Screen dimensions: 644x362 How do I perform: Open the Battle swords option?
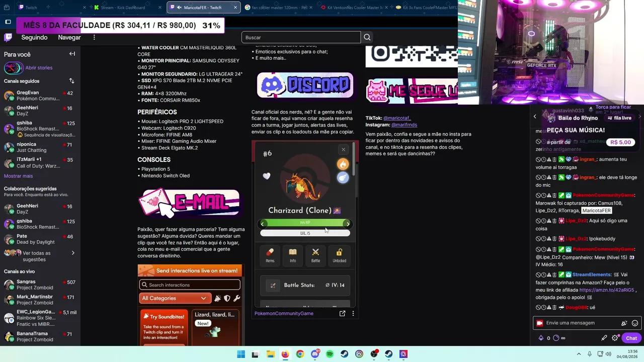click(x=315, y=255)
